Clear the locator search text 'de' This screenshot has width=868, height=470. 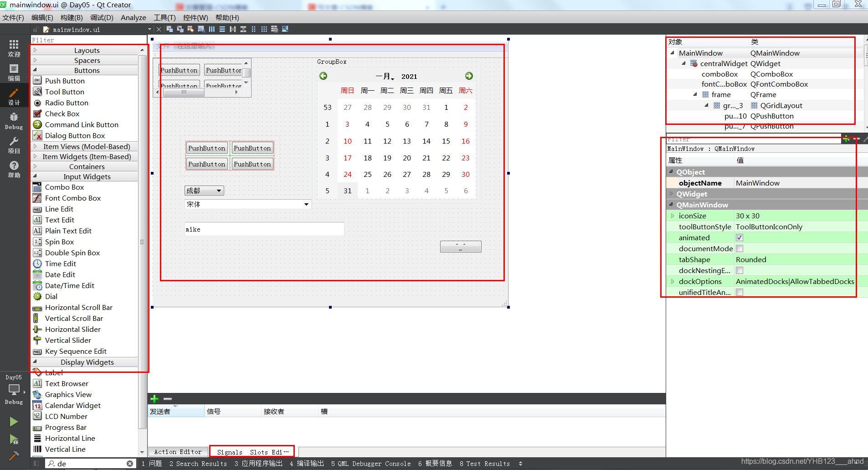[x=130, y=464]
